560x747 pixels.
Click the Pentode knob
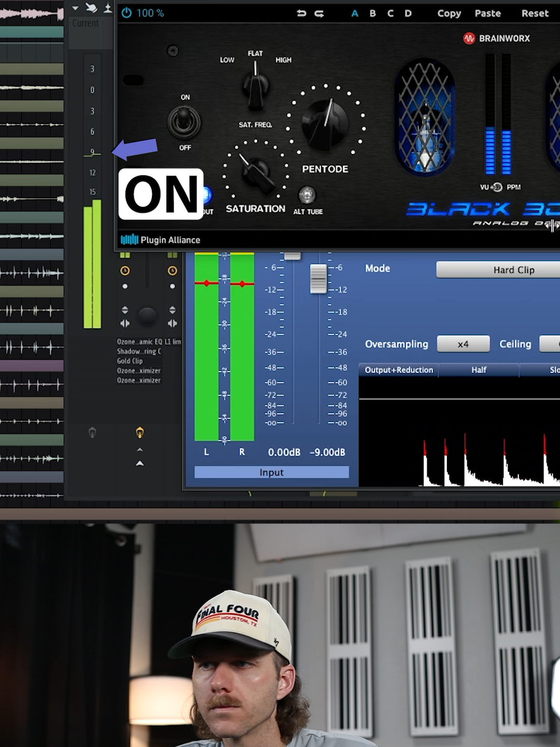pyautogui.click(x=325, y=123)
